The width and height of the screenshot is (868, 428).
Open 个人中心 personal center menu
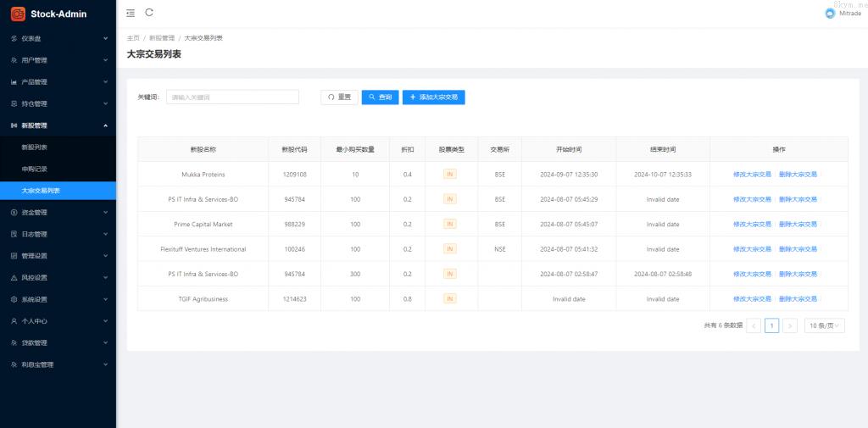(58, 321)
